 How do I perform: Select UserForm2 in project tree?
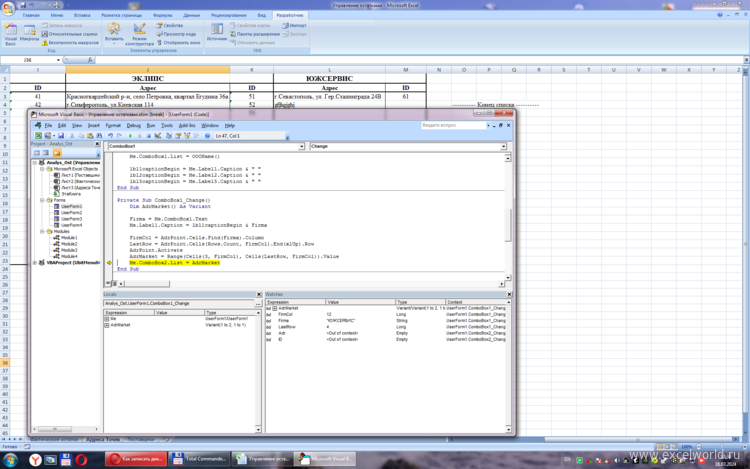pos(71,212)
